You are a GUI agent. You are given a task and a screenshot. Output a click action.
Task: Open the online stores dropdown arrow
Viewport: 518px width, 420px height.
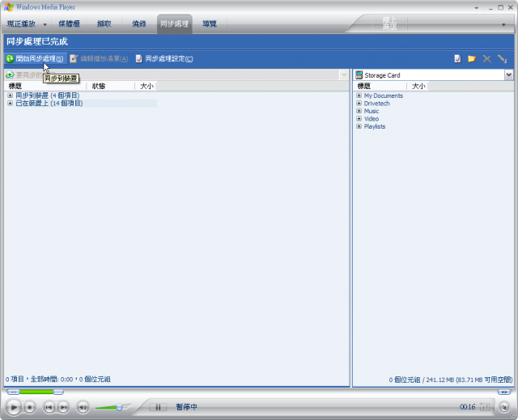pyautogui.click(x=503, y=25)
